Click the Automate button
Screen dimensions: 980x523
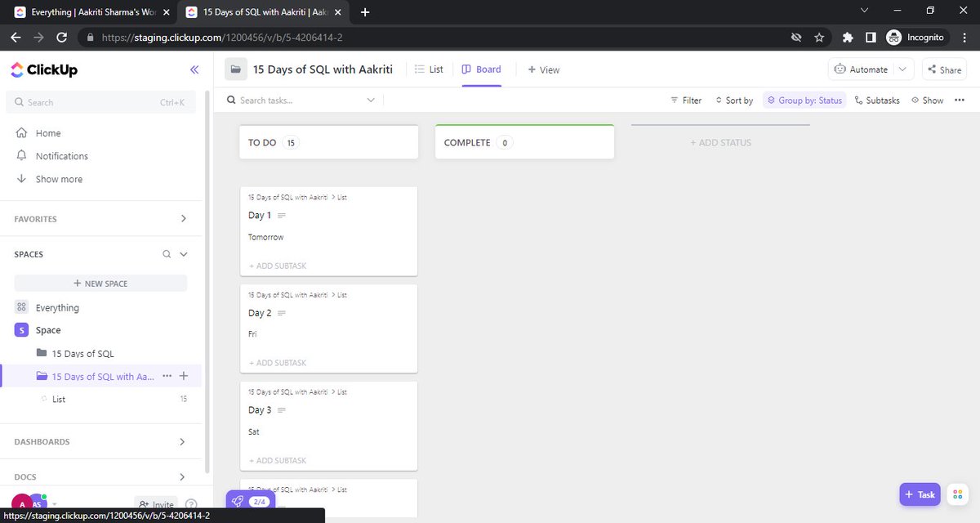tap(862, 69)
